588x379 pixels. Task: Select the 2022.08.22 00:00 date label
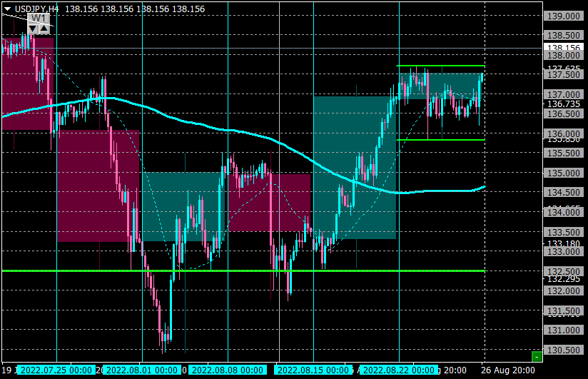pos(399,370)
